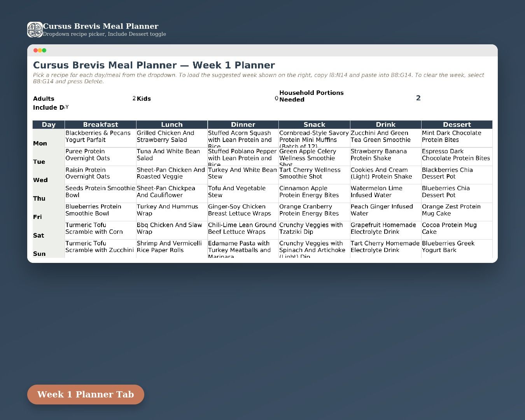Open Monday lunch Grilled Chicken And Strawberry Salad

[172, 138]
